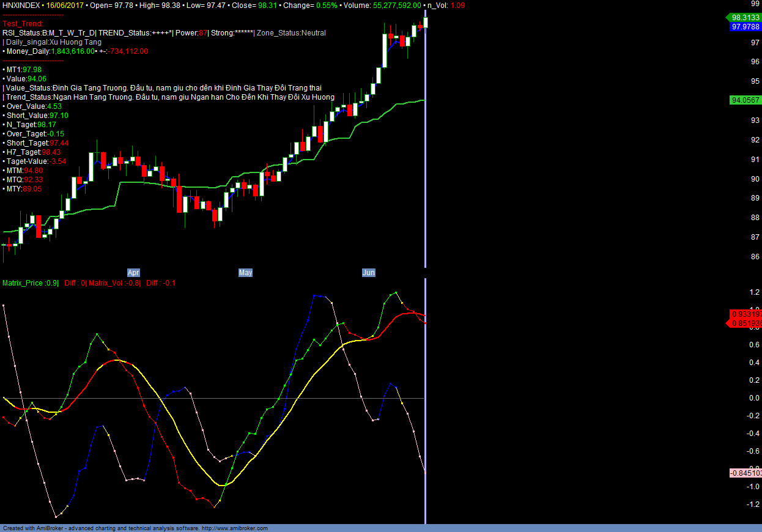
Task: Click the MTY 89.05 value label
Action: (x=23, y=189)
